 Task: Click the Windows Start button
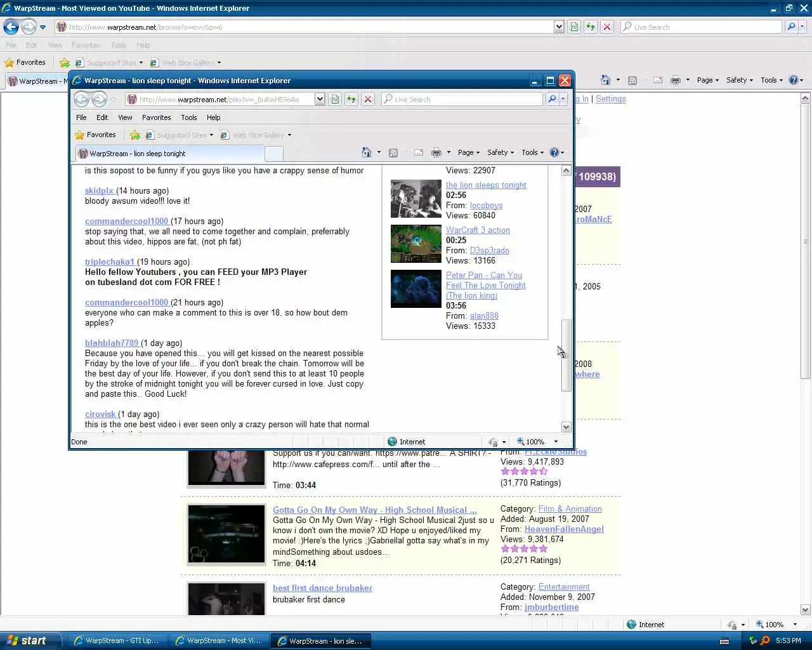click(30, 640)
